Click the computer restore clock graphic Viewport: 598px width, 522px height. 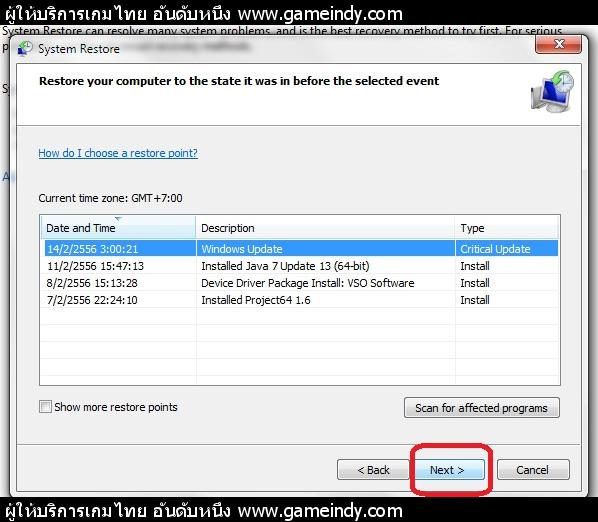click(x=552, y=91)
